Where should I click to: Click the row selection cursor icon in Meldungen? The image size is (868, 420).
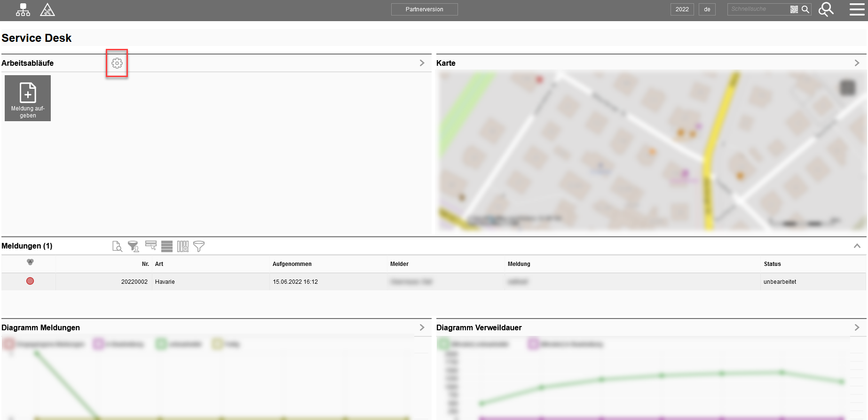click(x=151, y=246)
